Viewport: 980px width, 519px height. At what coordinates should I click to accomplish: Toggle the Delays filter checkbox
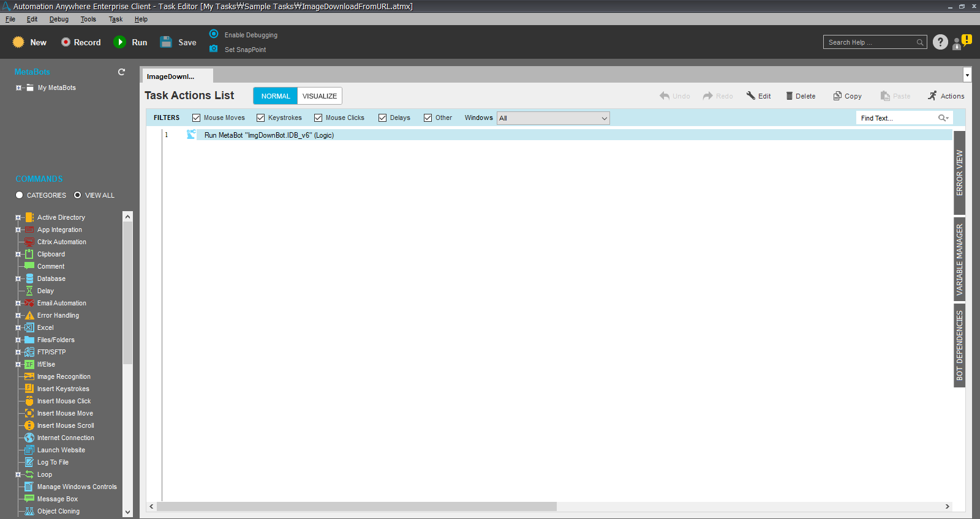point(383,118)
